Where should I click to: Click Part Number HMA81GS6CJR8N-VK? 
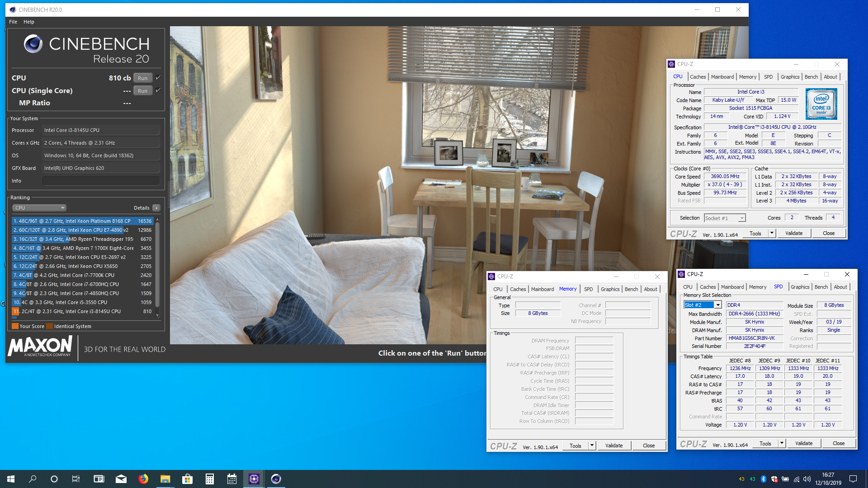click(754, 338)
